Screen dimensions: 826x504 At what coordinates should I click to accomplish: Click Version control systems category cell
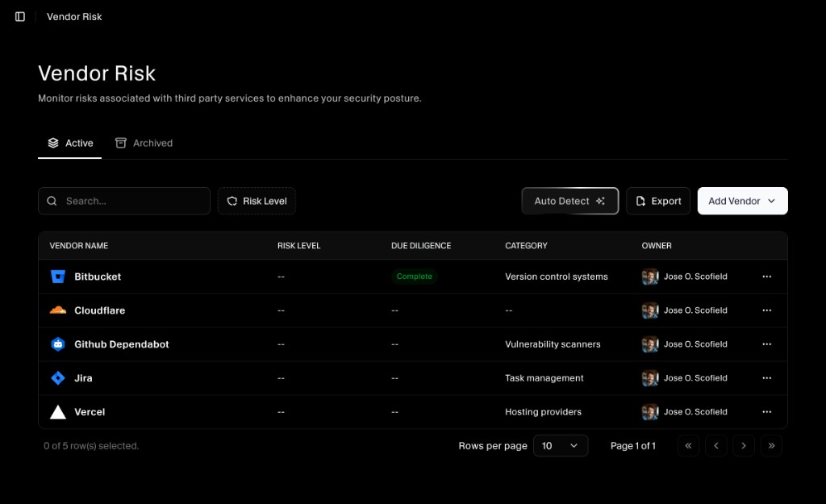(x=557, y=277)
